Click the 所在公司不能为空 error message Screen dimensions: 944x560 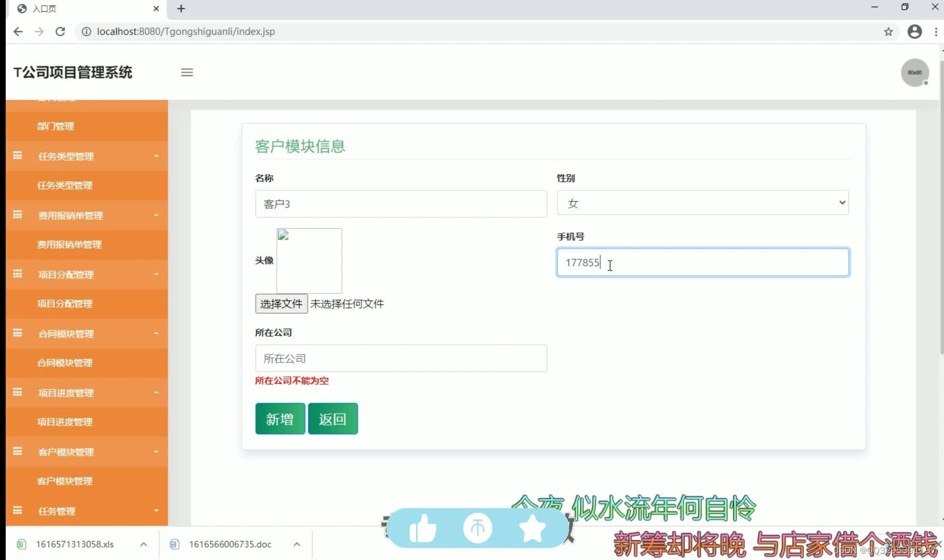(x=291, y=381)
